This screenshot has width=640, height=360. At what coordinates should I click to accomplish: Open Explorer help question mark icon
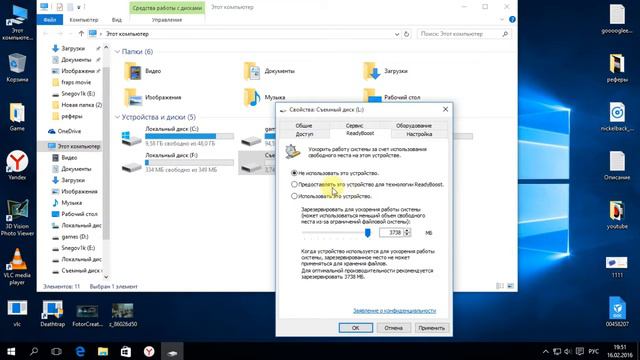pyautogui.click(x=512, y=19)
